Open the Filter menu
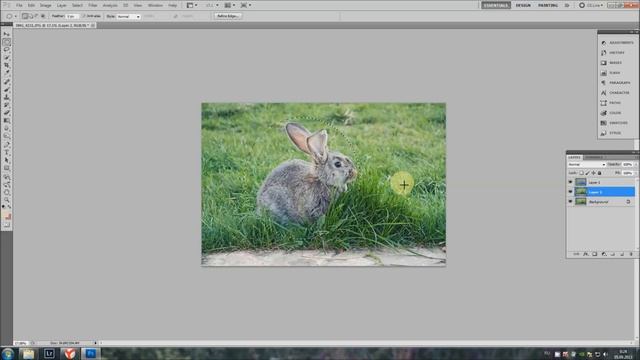Image resolution: width=640 pixels, height=360 pixels. coord(93,5)
